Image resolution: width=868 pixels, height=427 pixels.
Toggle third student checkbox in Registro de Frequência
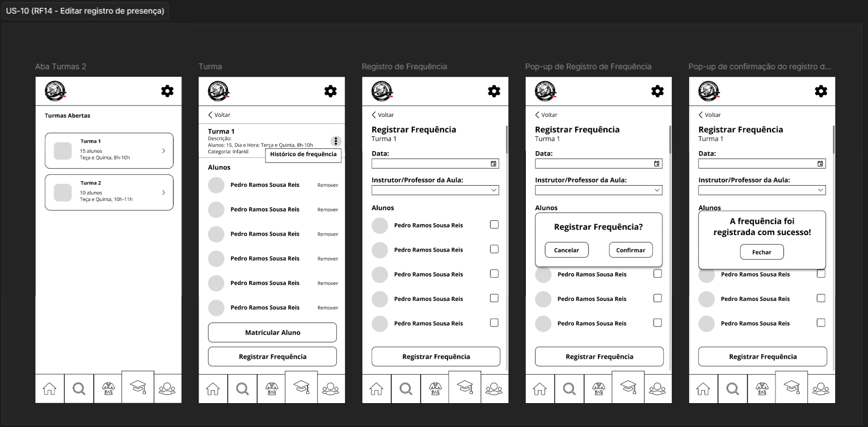(x=494, y=273)
